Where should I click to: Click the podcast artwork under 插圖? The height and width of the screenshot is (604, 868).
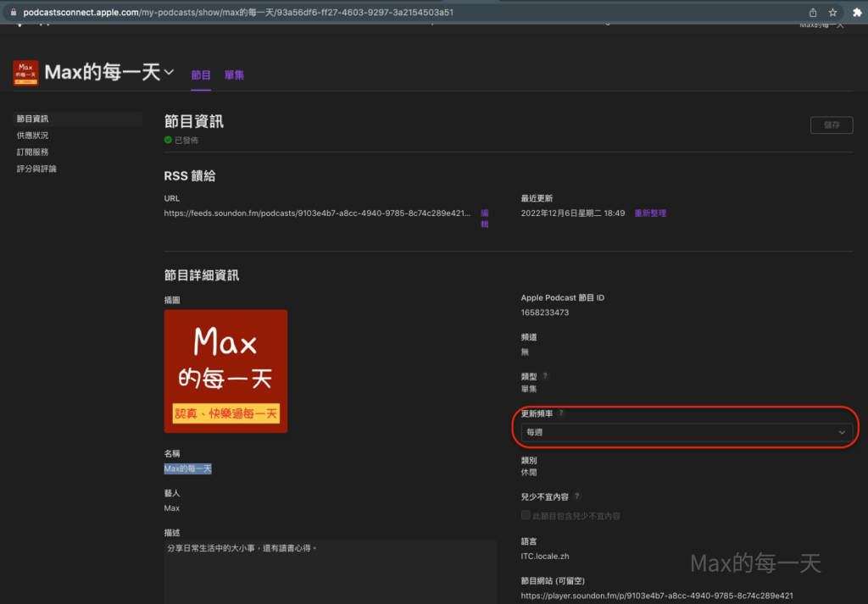(x=225, y=371)
